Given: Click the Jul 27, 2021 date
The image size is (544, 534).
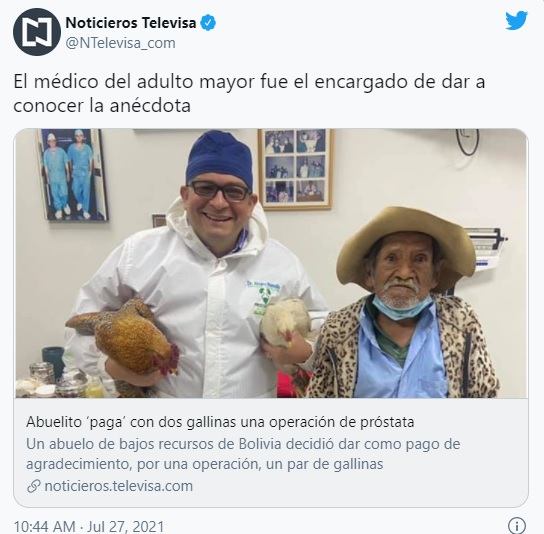Looking at the screenshot, I should (x=125, y=526).
